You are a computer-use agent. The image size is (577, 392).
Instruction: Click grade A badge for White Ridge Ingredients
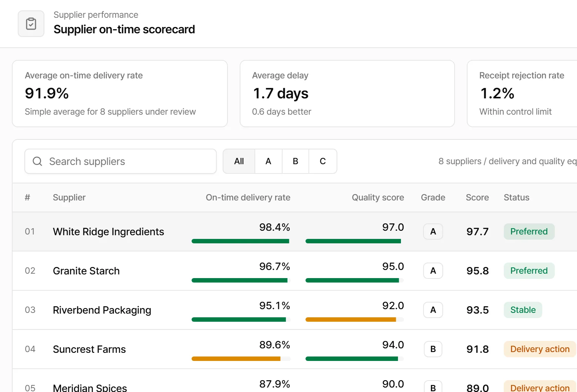[x=433, y=232]
